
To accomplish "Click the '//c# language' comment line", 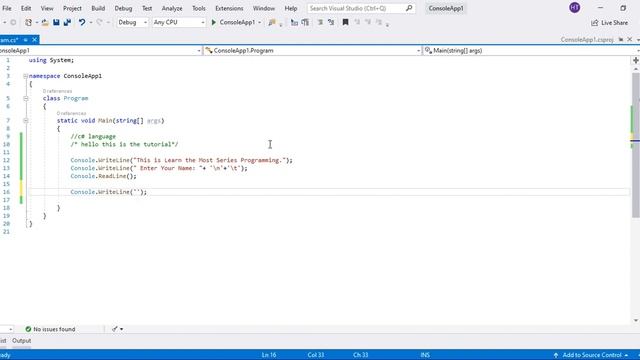I will click(93, 136).
